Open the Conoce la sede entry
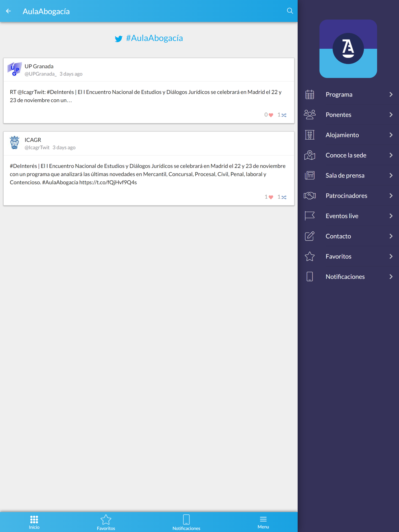399x532 pixels. click(348, 155)
